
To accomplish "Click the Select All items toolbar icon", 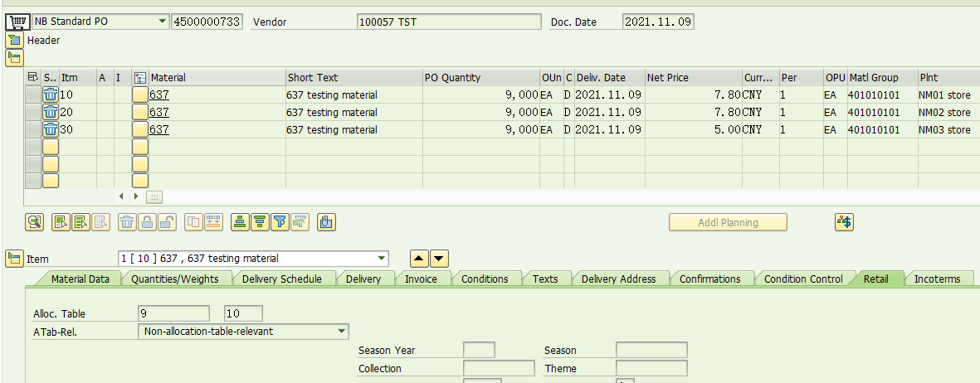I will tap(61, 222).
